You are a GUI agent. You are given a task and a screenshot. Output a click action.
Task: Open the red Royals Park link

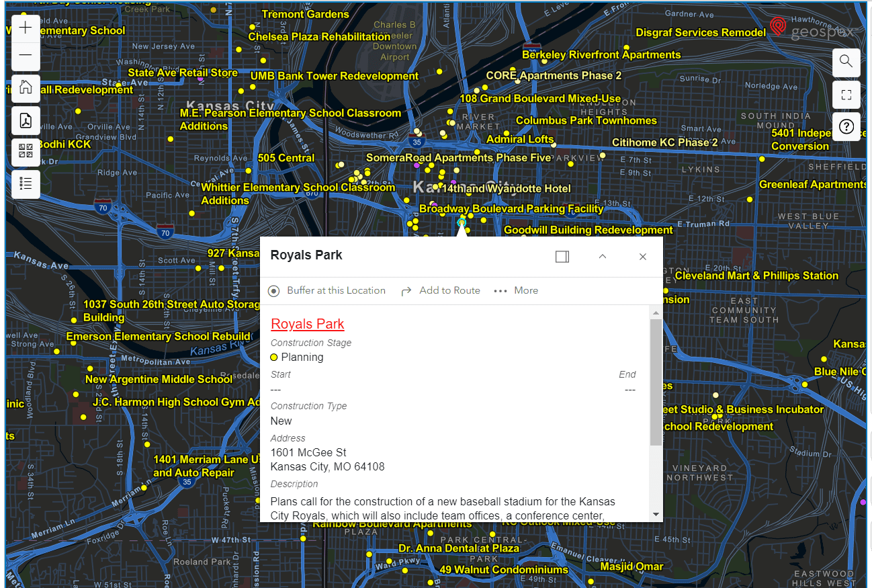(308, 324)
